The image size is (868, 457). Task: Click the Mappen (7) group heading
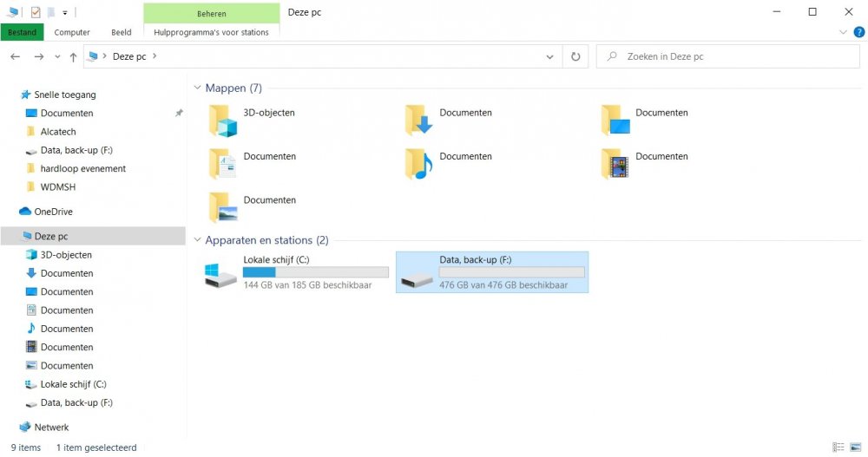click(x=233, y=88)
